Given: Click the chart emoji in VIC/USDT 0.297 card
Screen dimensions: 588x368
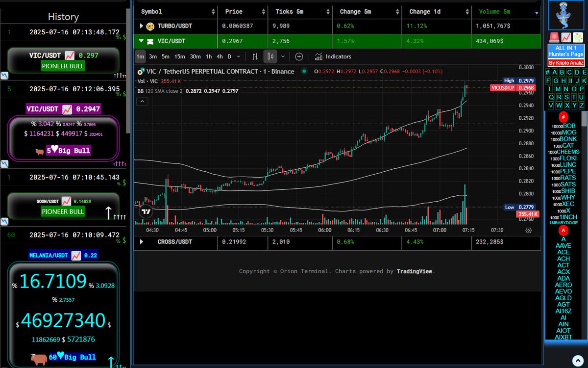Looking at the screenshot, I should tap(70, 55).
